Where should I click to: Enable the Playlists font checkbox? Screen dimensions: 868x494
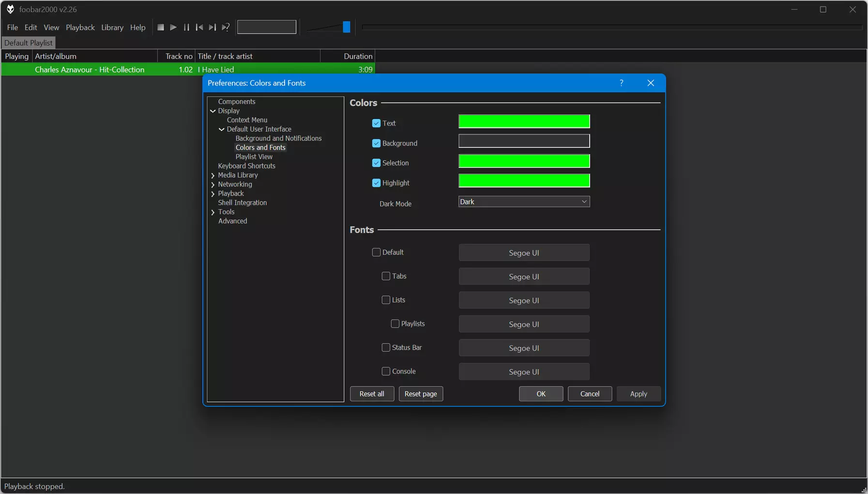click(395, 324)
